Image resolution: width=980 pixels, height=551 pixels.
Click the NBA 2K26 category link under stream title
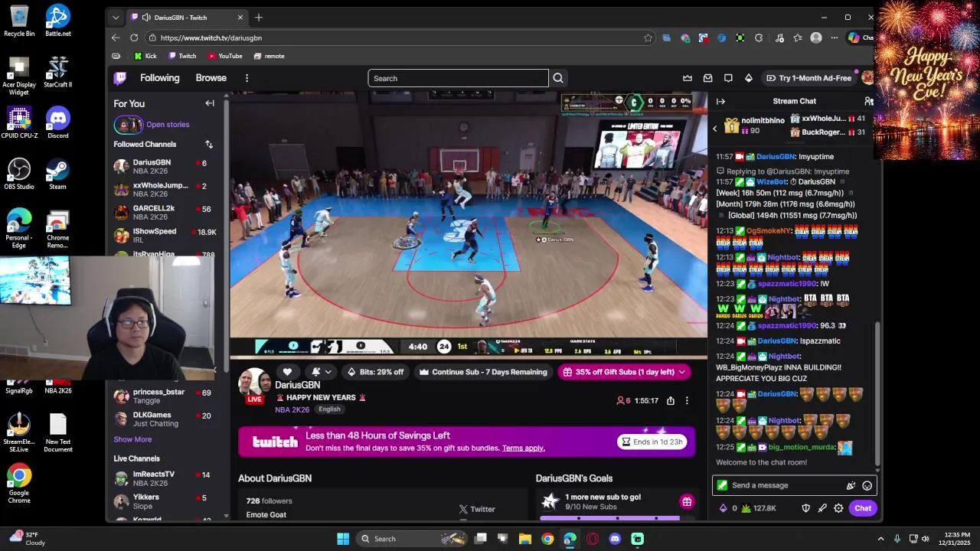(292, 409)
